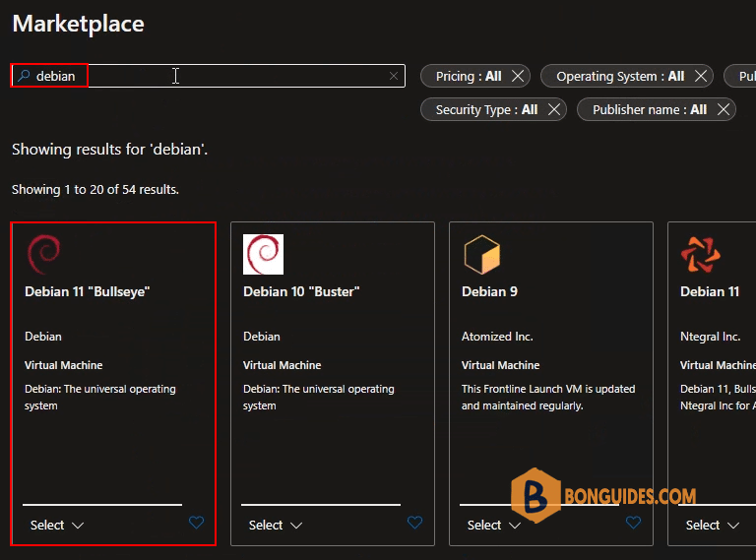Open the Pricing : All filter
Screen dimensions: 756x560
pos(469,76)
